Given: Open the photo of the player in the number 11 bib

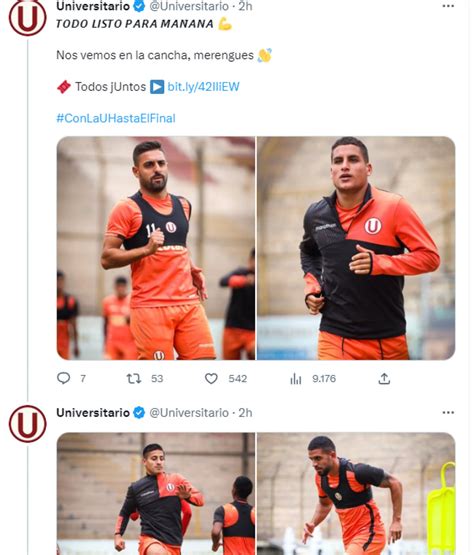Looking at the screenshot, I should coord(156,248).
